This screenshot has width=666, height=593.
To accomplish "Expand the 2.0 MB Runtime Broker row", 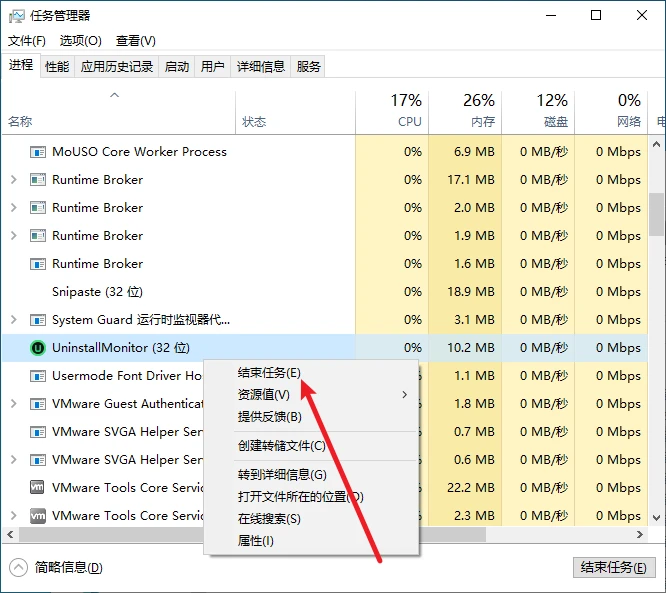I will pyautogui.click(x=14, y=208).
